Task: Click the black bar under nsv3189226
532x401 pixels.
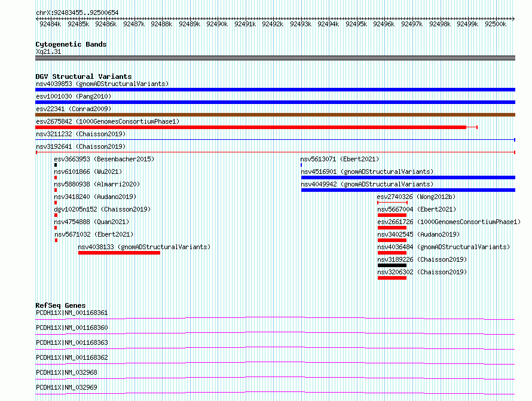Action: (392, 265)
